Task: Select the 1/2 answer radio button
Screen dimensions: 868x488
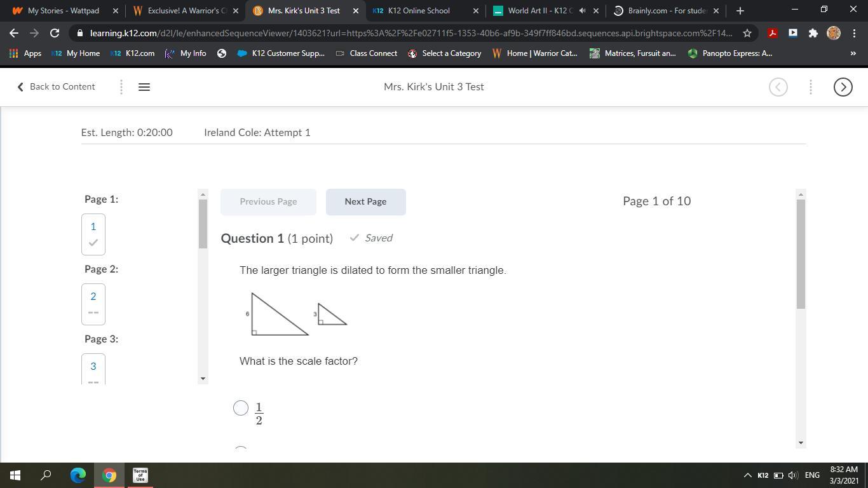Action: 241,408
